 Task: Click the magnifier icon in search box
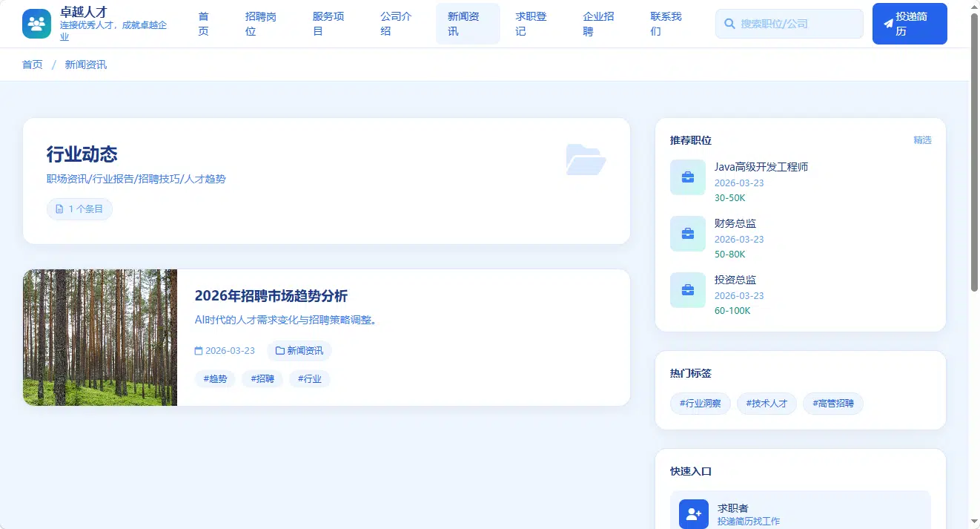click(729, 24)
